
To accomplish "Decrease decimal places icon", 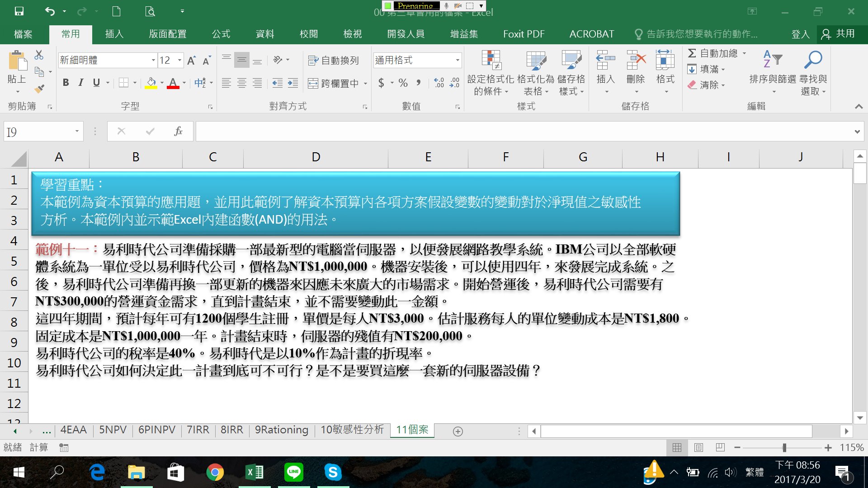I will (x=454, y=83).
